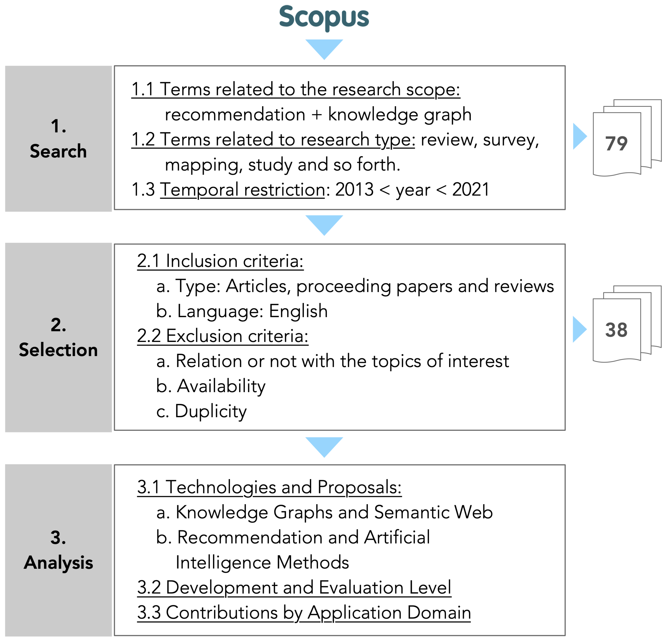Select the gray '3. Analysis' panel
The image size is (669, 644).
[58, 550]
